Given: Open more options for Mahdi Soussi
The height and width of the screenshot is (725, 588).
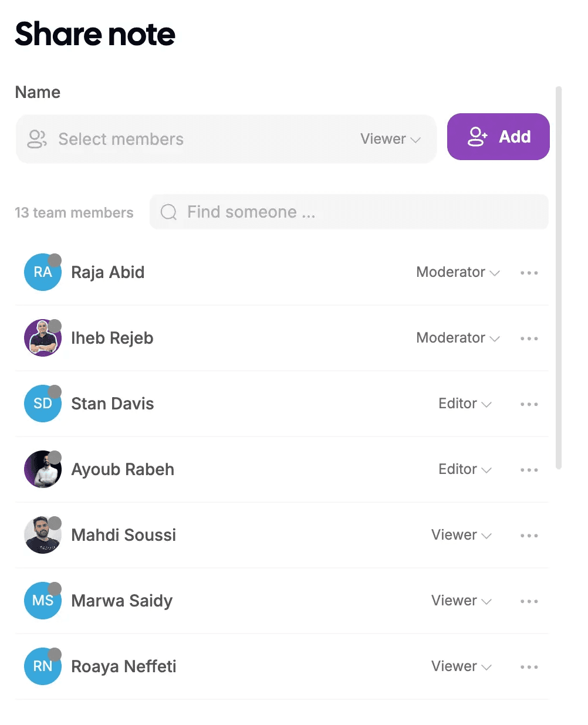Looking at the screenshot, I should [529, 536].
